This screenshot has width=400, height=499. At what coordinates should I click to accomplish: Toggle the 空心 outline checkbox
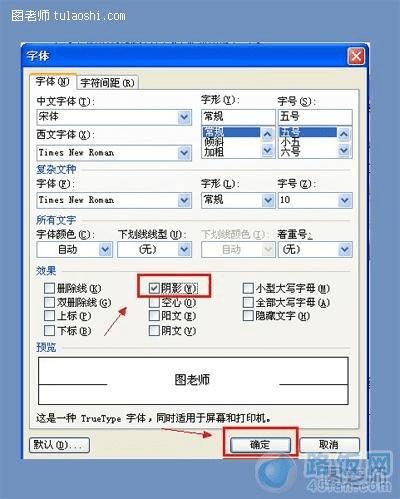click(154, 302)
